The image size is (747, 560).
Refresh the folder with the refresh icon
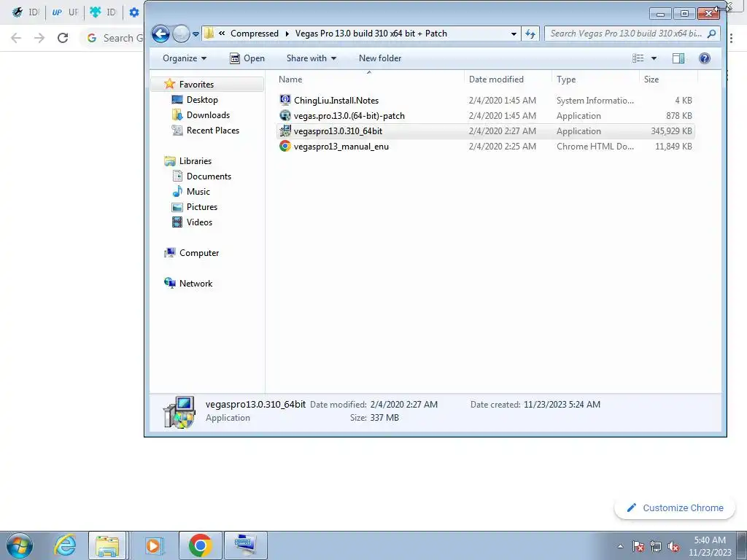tap(530, 34)
